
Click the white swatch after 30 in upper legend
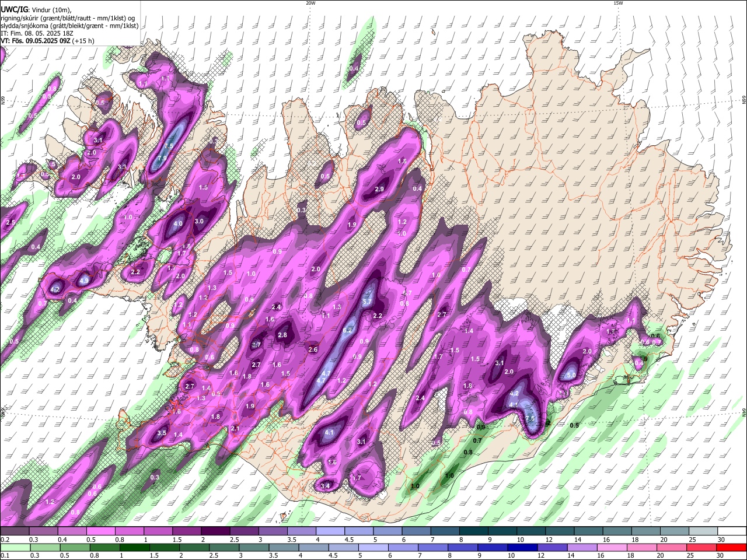click(732, 531)
